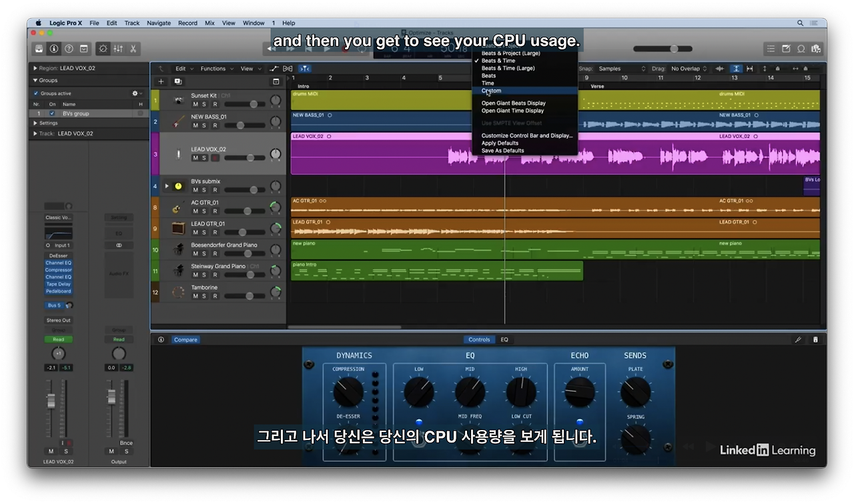Open the Classic Vo... channel strip setting
Image resolution: width=854 pixels, height=504 pixels.
point(59,217)
